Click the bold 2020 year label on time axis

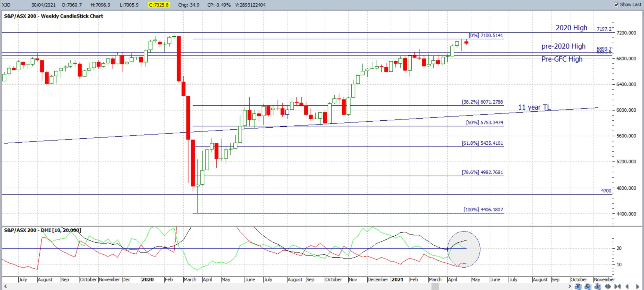tap(148, 280)
